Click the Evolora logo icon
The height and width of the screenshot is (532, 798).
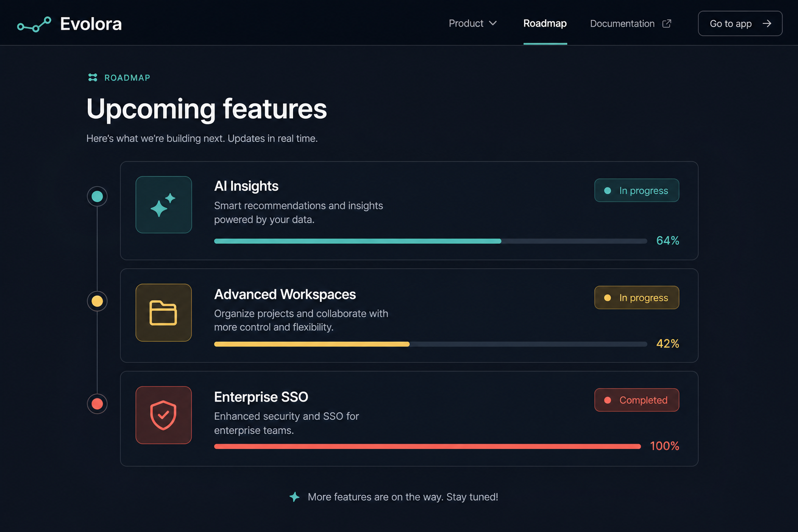point(34,24)
